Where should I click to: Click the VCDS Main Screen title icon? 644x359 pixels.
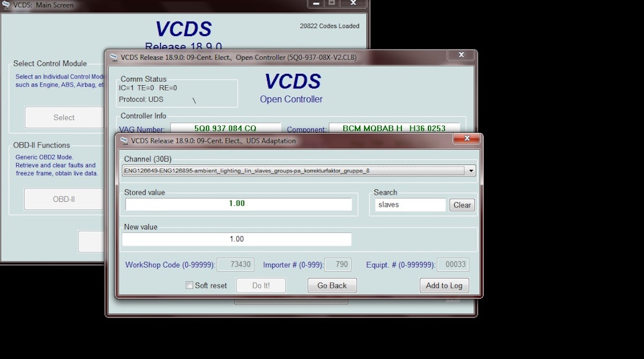6,5
